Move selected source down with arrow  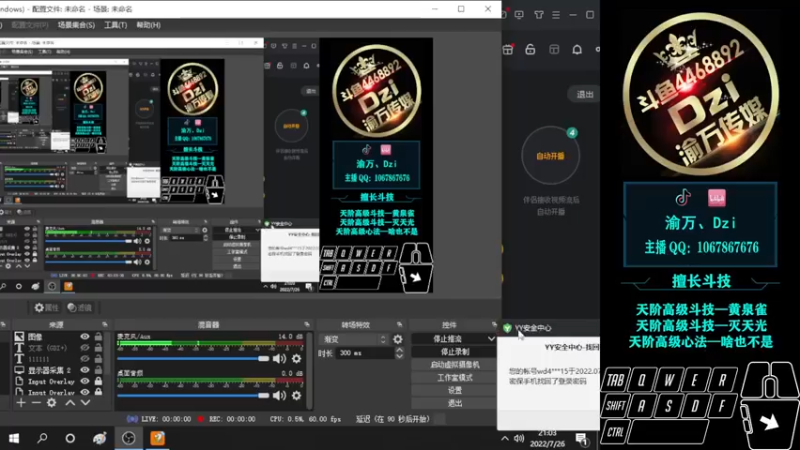click(x=85, y=403)
